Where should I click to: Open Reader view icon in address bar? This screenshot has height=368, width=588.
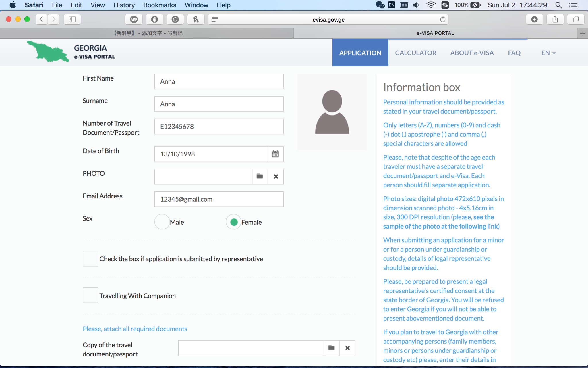coord(215,19)
